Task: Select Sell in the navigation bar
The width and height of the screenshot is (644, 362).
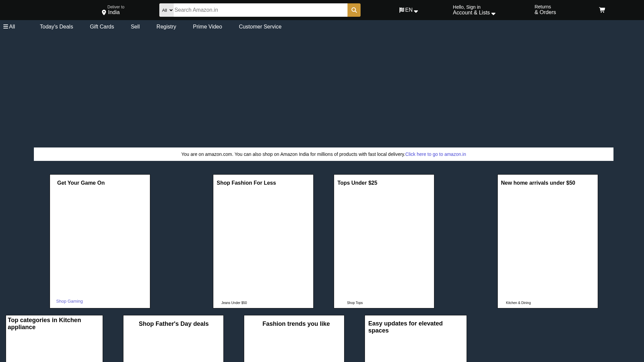Action: click(135, 27)
